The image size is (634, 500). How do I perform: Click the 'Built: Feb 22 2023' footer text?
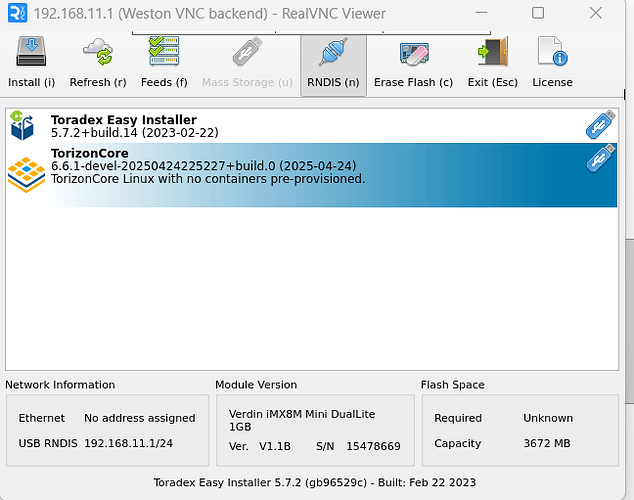427,483
